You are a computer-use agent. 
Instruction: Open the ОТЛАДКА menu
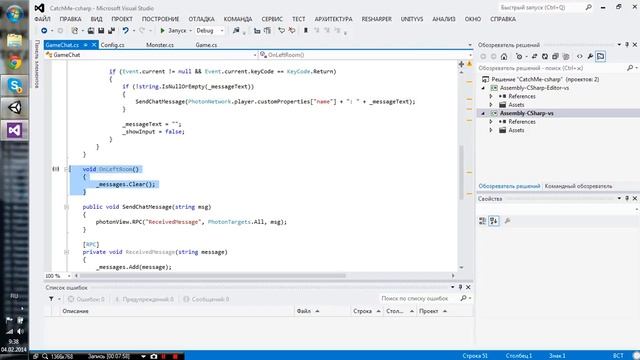[201, 19]
